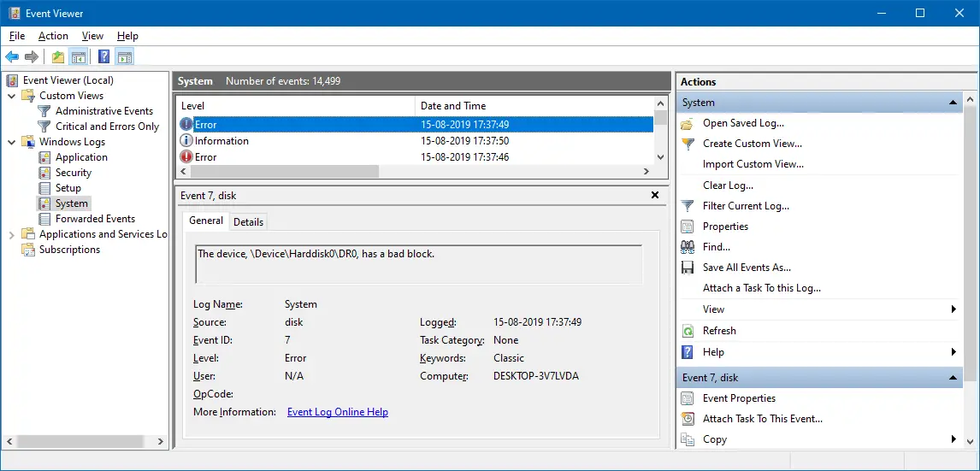Collapse the Event 7, disk actions section
The width and height of the screenshot is (980, 471).
coord(953,377)
